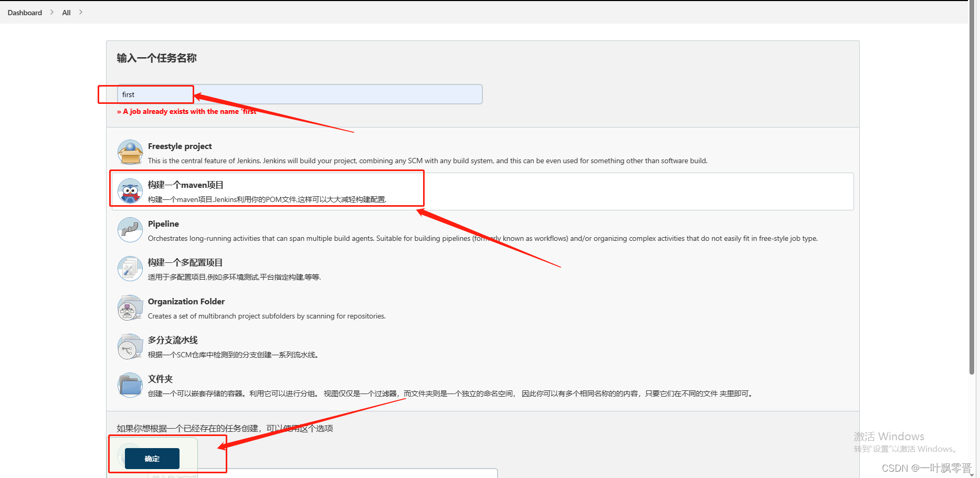Click the 文件夹 container description text
This screenshot has height=478, width=980.
click(451, 394)
